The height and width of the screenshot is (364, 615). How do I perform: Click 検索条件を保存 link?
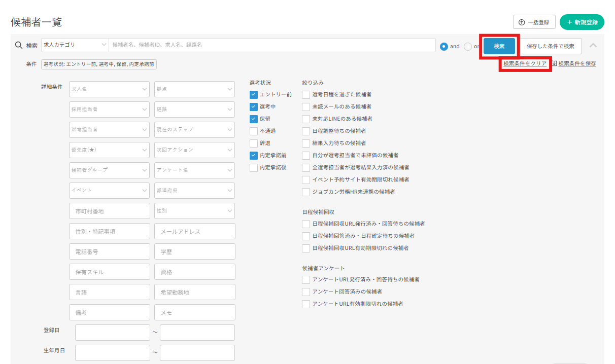click(x=577, y=63)
